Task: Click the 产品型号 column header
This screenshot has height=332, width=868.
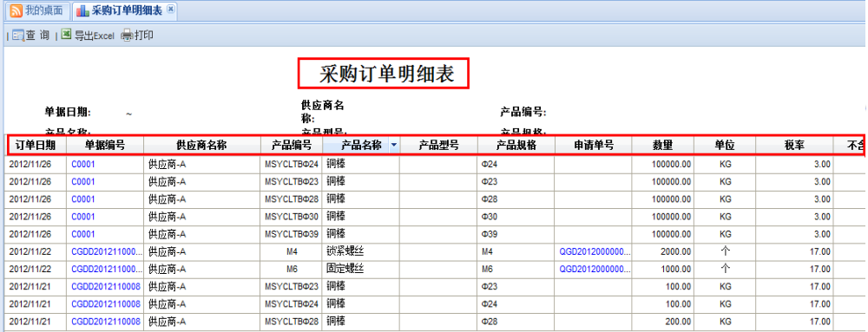Action: (438, 146)
